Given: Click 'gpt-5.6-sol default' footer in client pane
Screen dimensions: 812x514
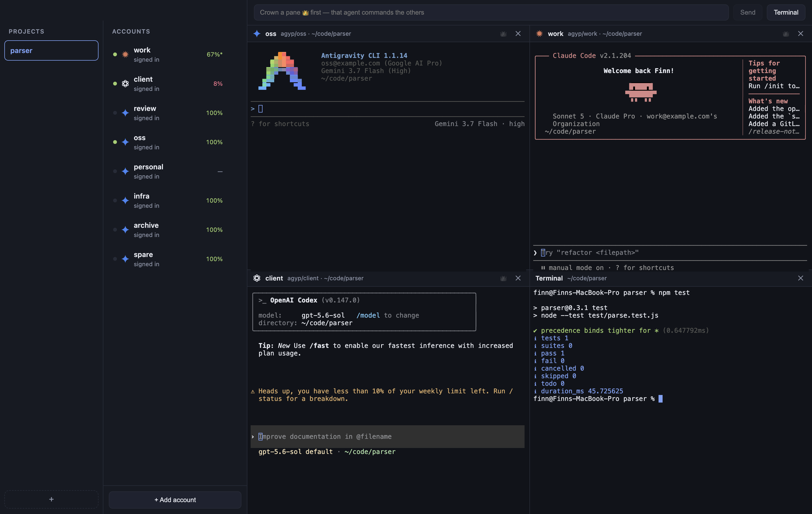Looking at the screenshot, I should [x=295, y=452].
